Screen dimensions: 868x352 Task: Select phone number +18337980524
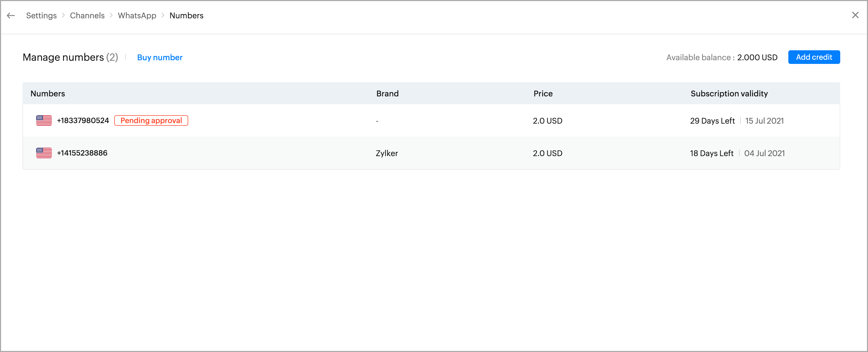coord(83,120)
